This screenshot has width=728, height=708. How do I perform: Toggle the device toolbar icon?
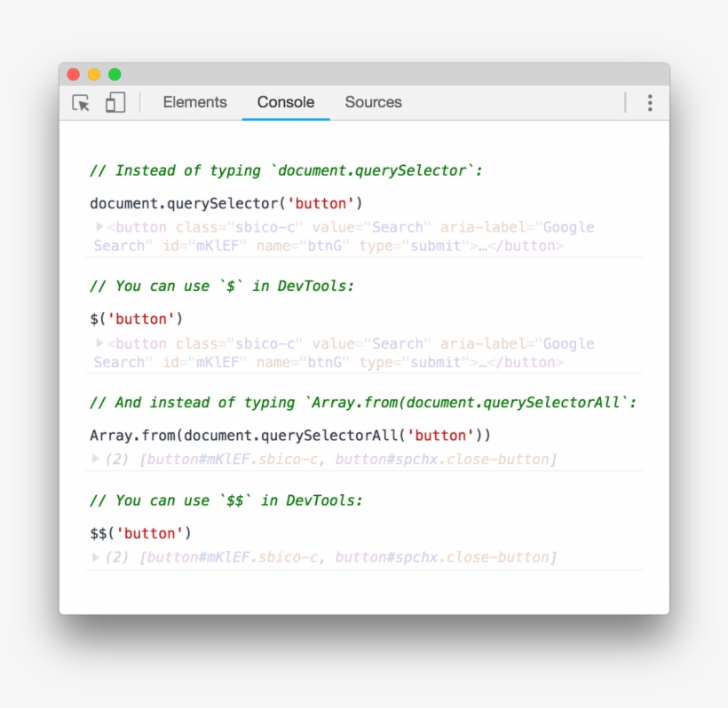click(x=115, y=103)
